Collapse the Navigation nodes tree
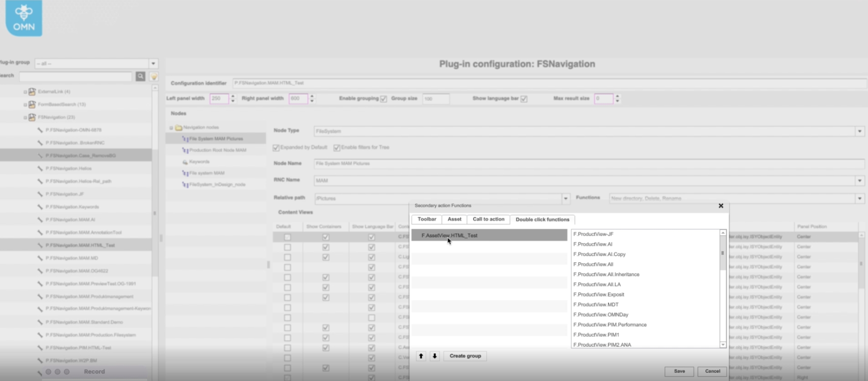Screen dimensions: 868x381 (171, 128)
